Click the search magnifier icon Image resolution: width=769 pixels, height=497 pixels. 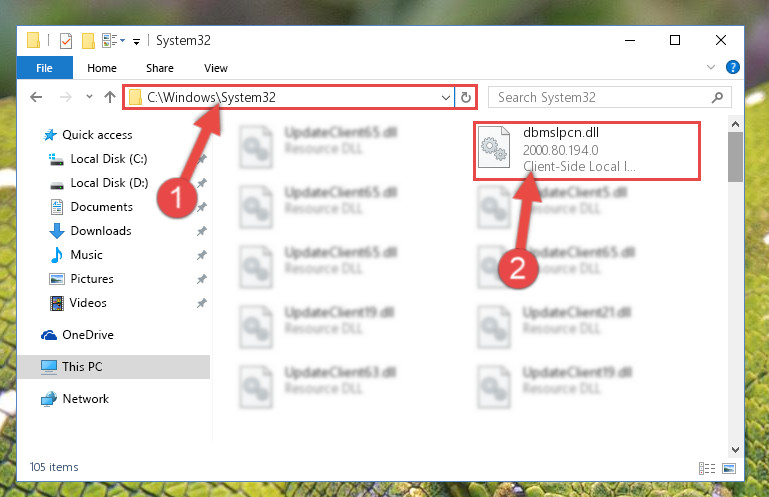tap(717, 98)
